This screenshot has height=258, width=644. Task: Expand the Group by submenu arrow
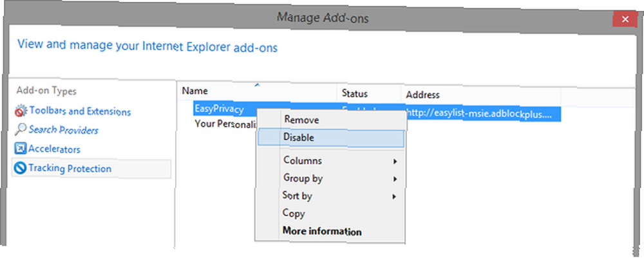pos(395,180)
